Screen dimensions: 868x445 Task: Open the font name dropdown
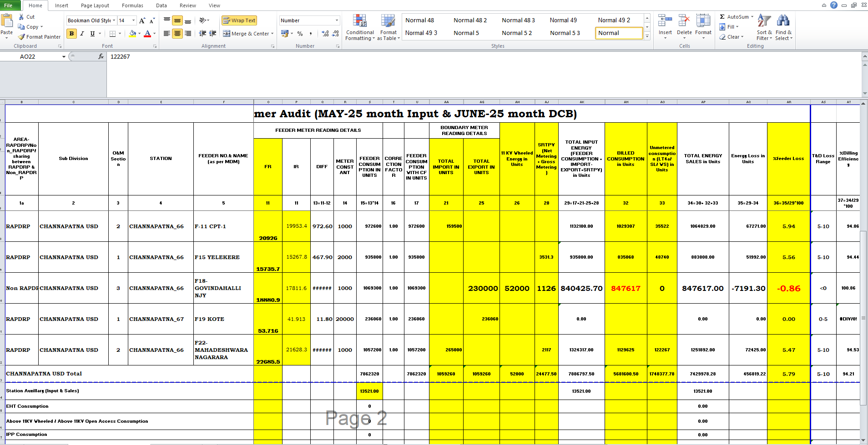tap(114, 20)
